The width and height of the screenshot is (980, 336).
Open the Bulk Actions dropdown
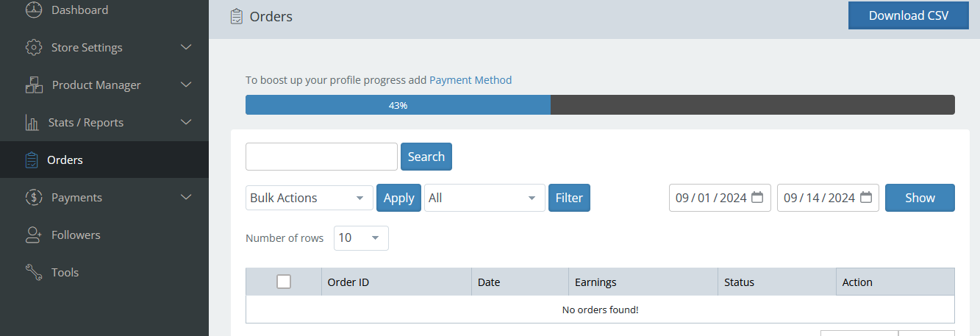[x=310, y=198]
